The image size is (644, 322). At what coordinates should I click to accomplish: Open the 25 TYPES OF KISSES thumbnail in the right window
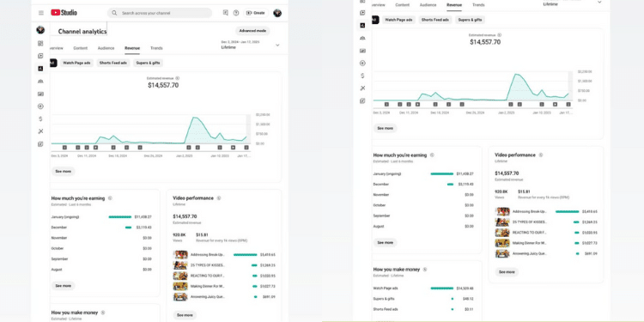coord(502,222)
